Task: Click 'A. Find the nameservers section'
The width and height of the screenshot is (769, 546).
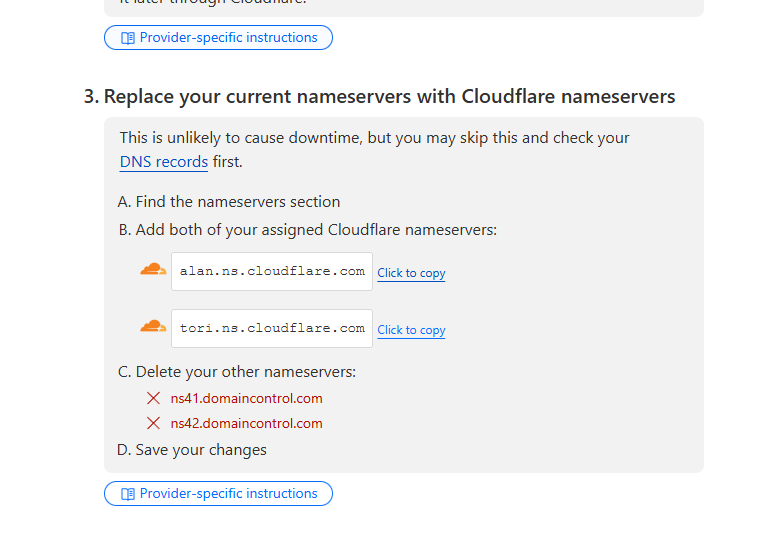Action: coord(229,202)
